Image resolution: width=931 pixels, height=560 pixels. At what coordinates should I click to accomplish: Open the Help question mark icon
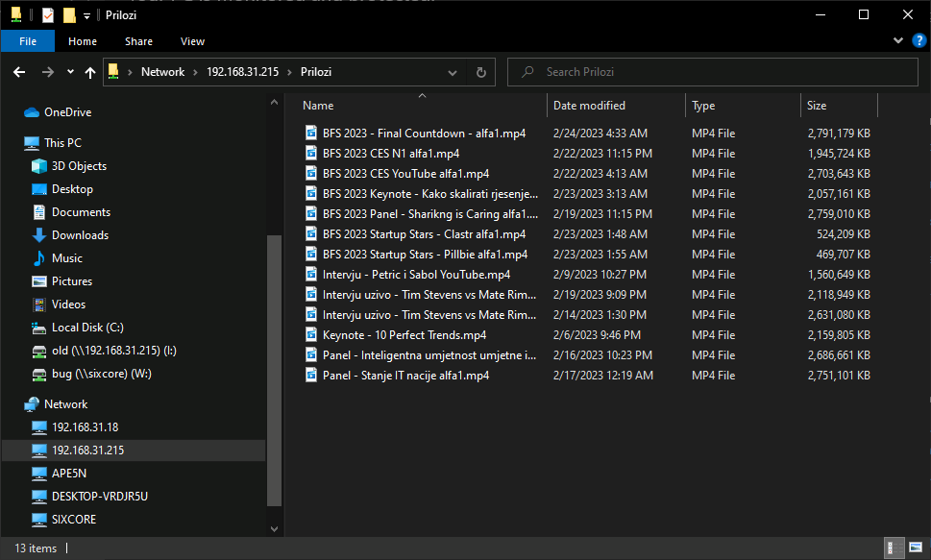(x=919, y=41)
